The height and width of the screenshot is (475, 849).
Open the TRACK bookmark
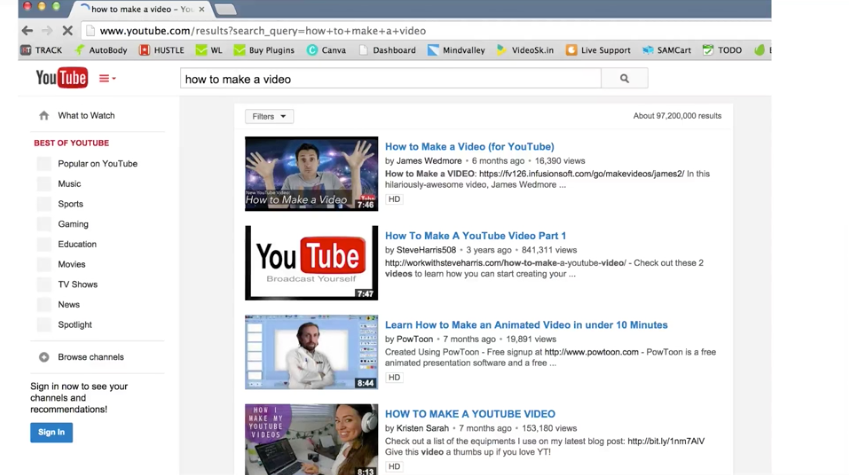(41, 50)
